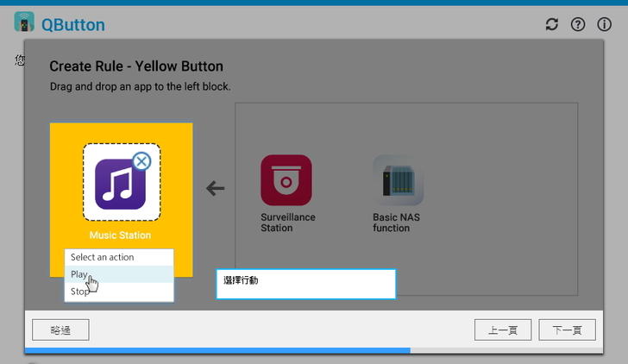
Task: Click the QButton title text
Action: point(73,25)
